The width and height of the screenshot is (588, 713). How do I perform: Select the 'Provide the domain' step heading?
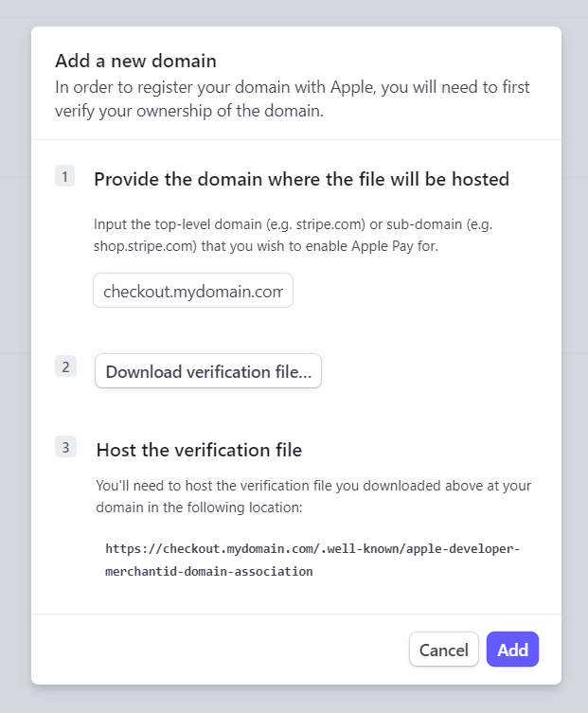(301, 179)
